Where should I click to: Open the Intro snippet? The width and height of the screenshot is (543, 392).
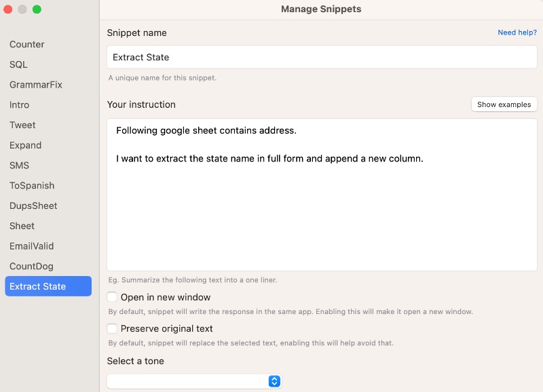coord(20,105)
